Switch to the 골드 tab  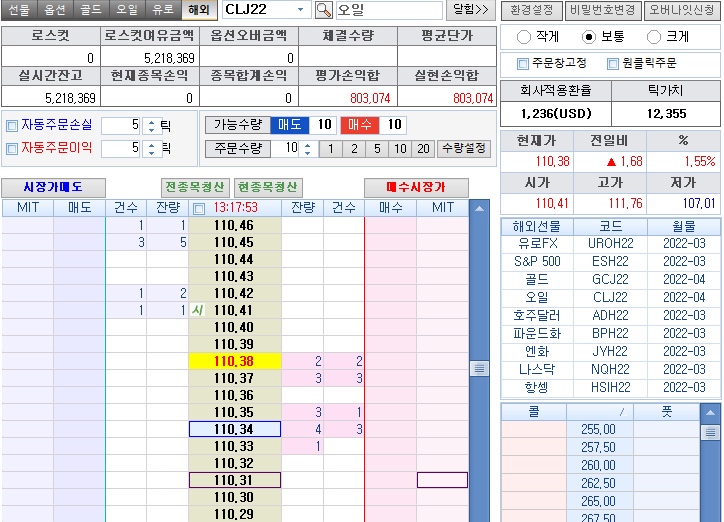[x=91, y=10]
